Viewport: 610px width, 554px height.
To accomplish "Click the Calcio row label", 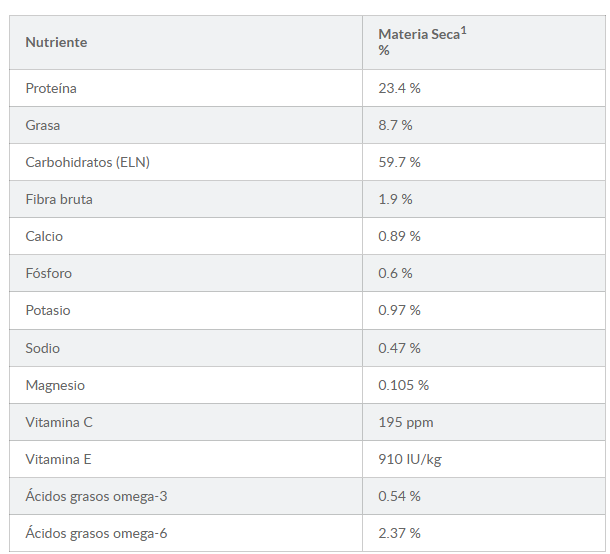I will tap(44, 236).
